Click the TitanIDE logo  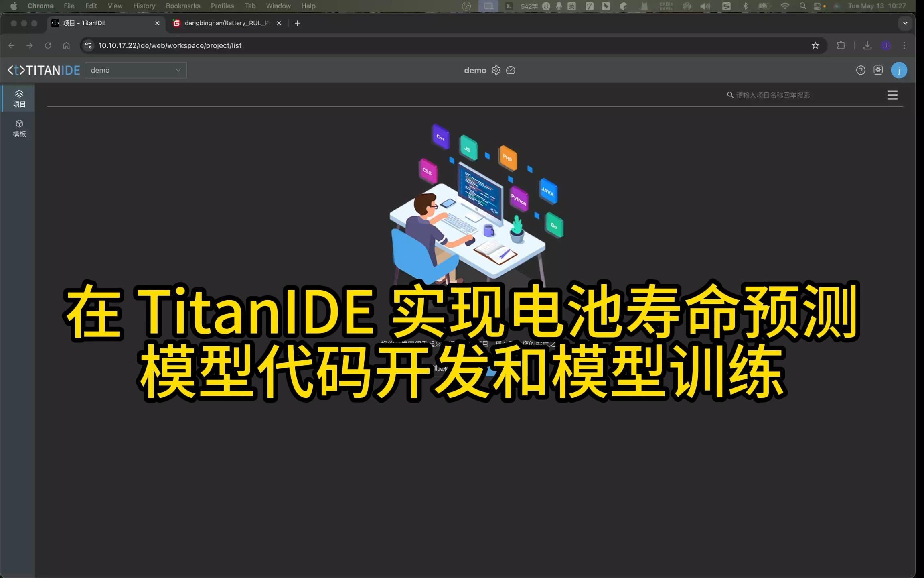coord(44,70)
